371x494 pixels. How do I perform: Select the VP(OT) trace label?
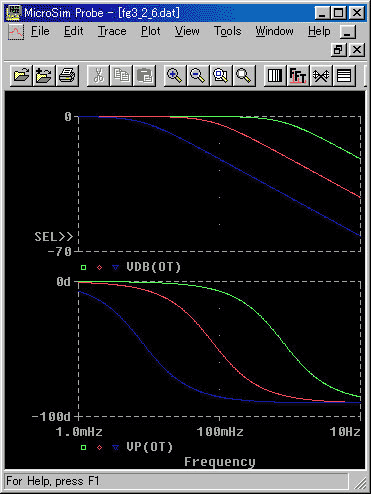(x=150, y=447)
